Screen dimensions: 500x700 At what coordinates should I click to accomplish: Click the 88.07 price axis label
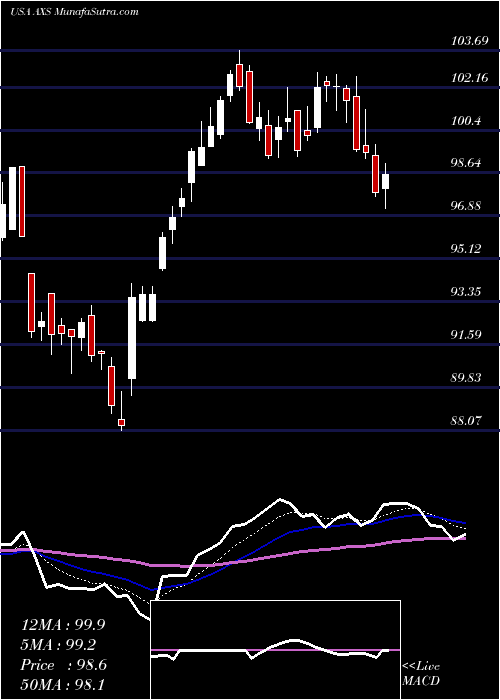coord(467,421)
